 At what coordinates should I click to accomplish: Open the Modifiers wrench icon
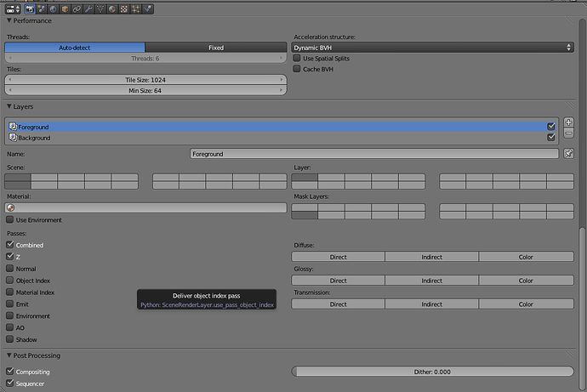[x=88, y=9]
